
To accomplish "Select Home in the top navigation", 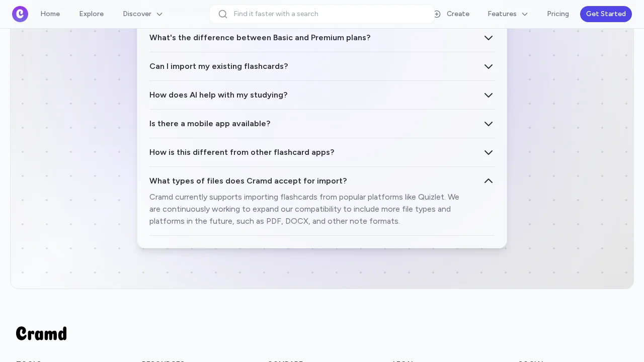I will (50, 14).
